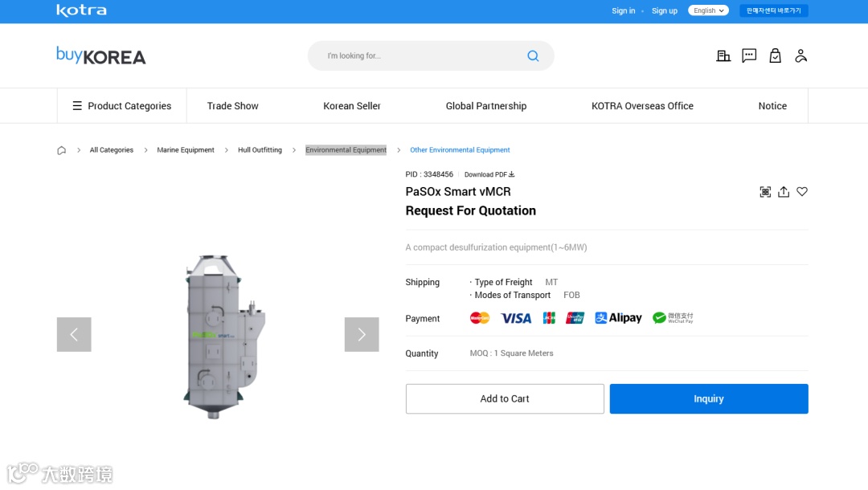Open the Product Categories hamburger menu
Screen dimensions: 868x490
tap(122, 106)
